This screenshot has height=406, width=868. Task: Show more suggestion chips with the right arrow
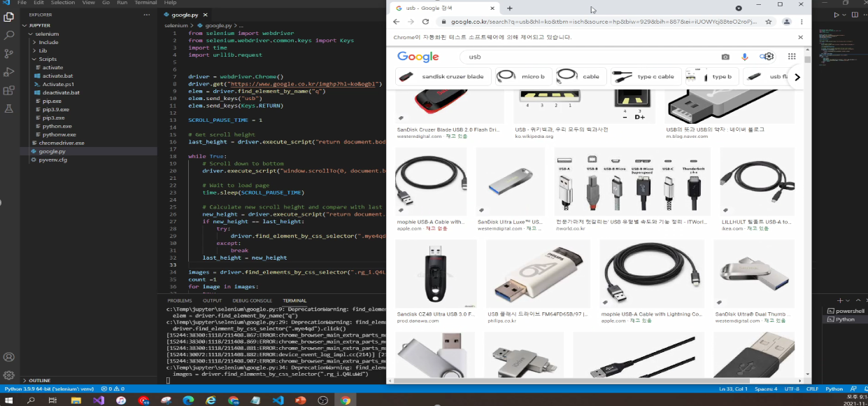797,77
